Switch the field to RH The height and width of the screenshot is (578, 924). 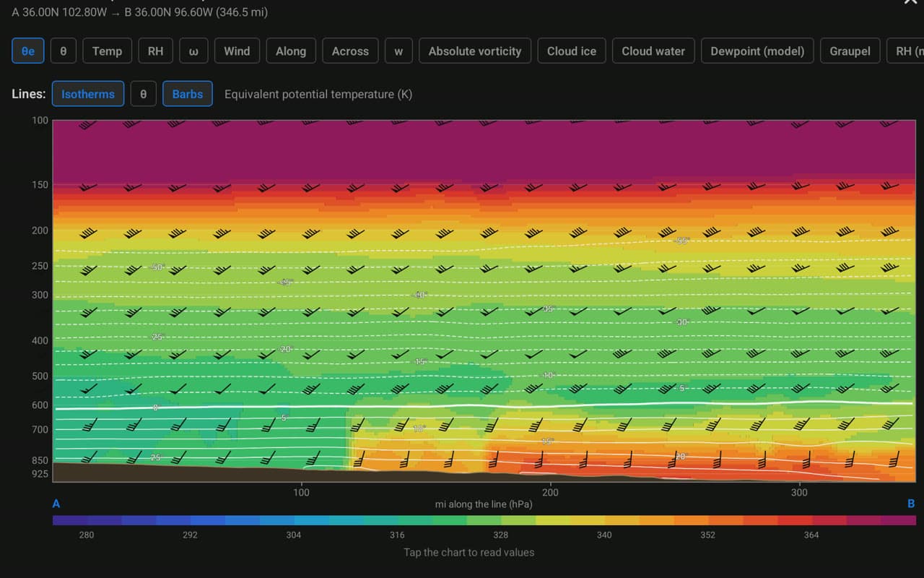[155, 51]
